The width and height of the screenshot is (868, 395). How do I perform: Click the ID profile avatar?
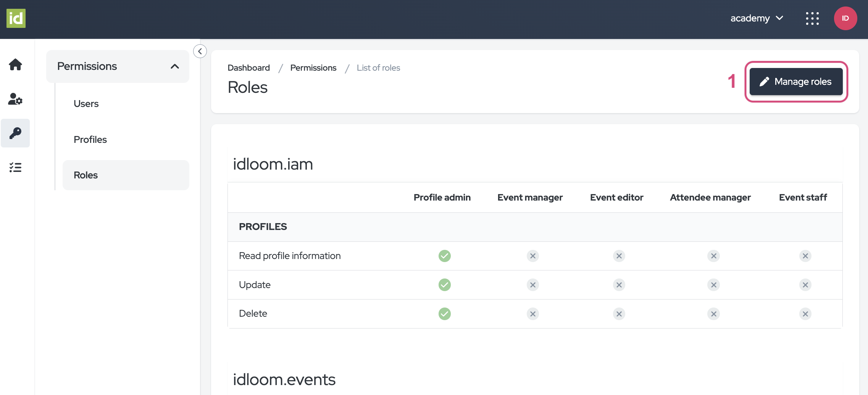click(x=845, y=18)
